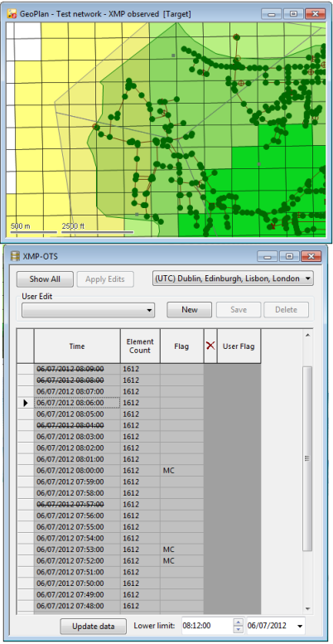This screenshot has width=333, height=644.
Task: Maximize the GeoPlan window
Action: pos(293,13)
